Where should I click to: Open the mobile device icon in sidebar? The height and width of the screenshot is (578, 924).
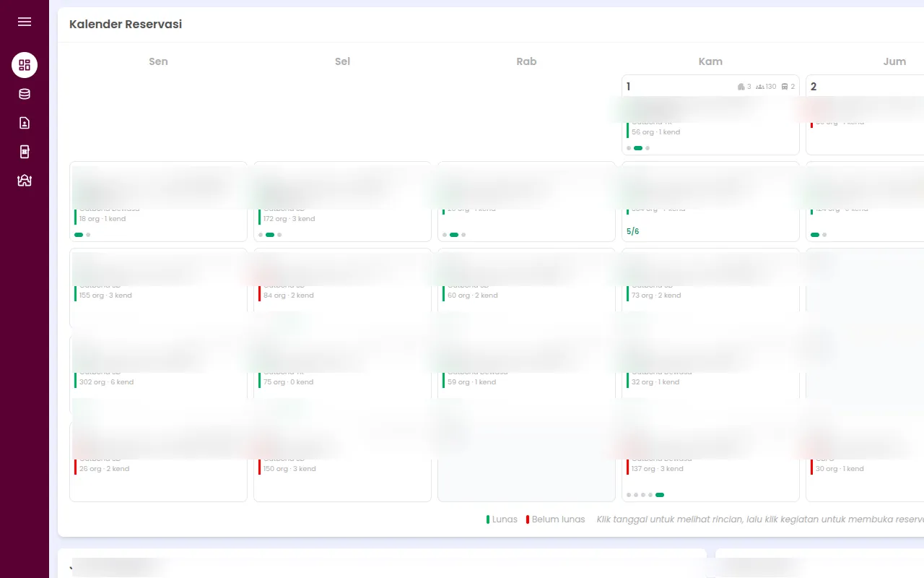point(25,152)
